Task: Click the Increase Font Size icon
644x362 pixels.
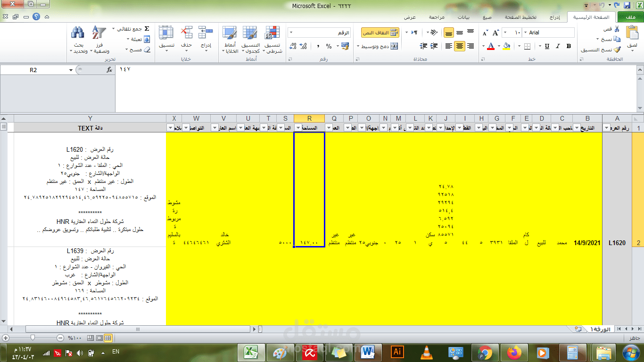Action: (x=495, y=33)
